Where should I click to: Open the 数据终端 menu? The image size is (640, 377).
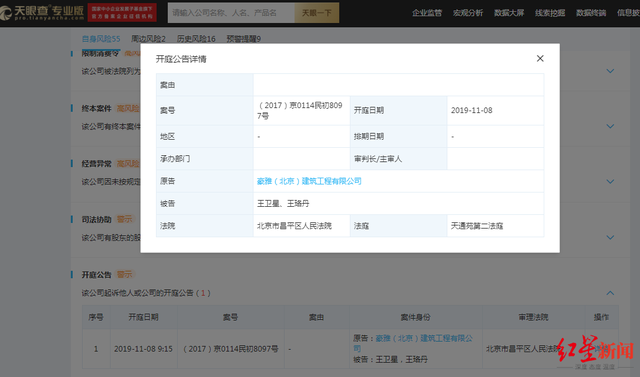point(591,13)
